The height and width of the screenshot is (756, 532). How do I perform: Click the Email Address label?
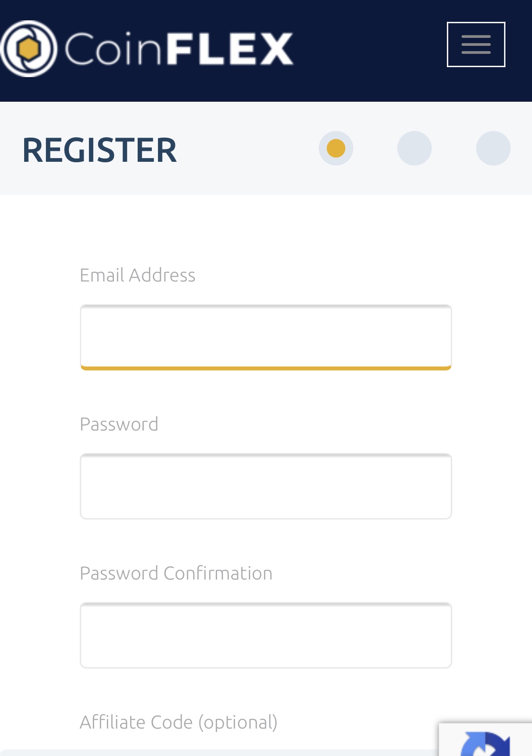pyautogui.click(x=138, y=275)
